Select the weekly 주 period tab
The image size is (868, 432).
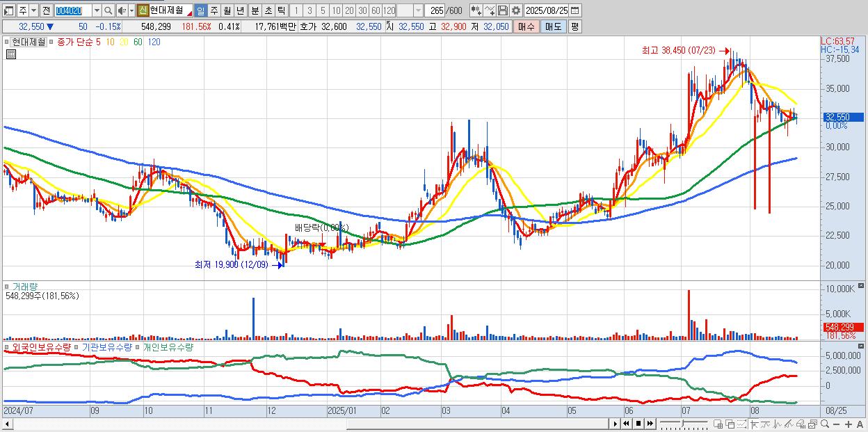(214, 10)
